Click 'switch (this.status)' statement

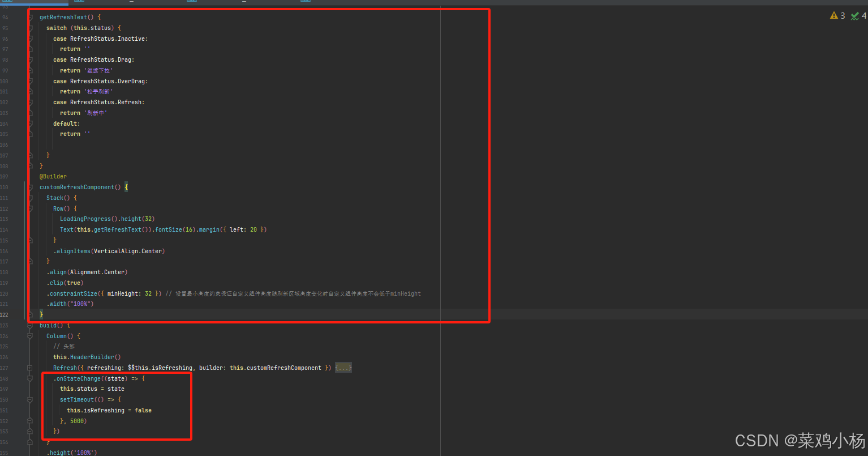[84, 28]
